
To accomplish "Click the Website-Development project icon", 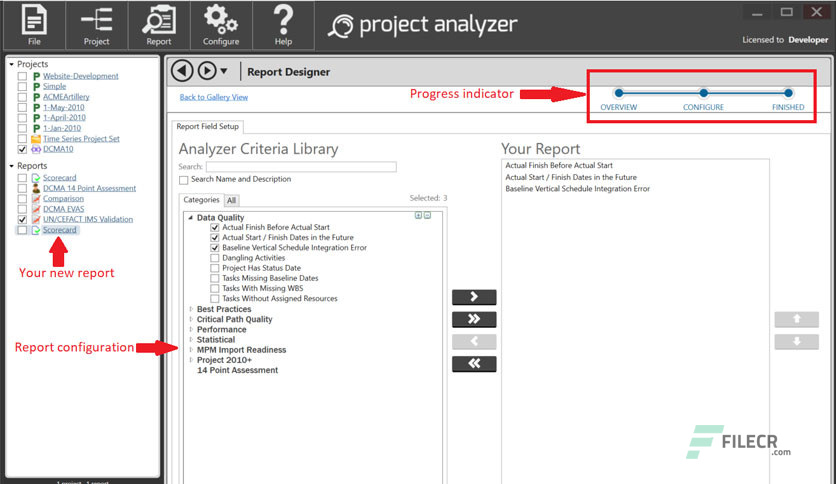I will pyautogui.click(x=36, y=76).
